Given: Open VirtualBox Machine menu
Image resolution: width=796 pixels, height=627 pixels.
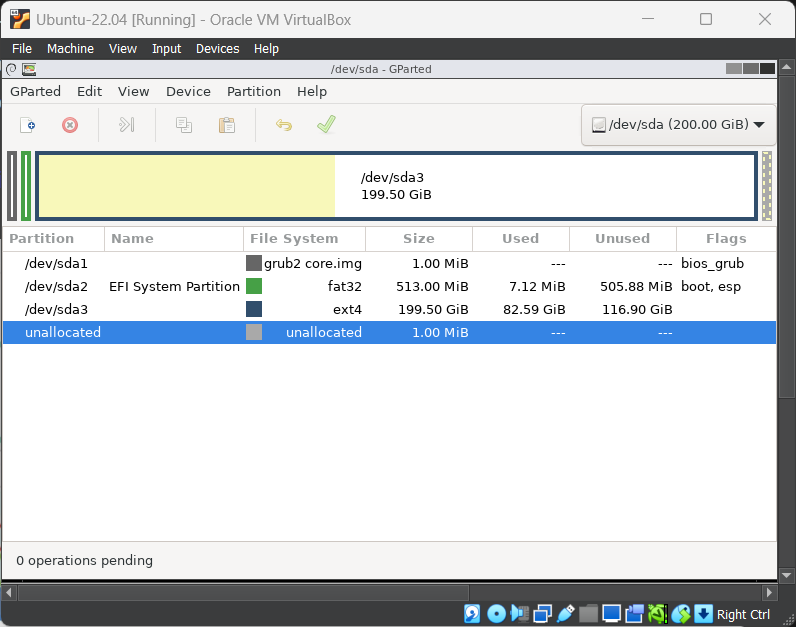Looking at the screenshot, I should coord(71,49).
